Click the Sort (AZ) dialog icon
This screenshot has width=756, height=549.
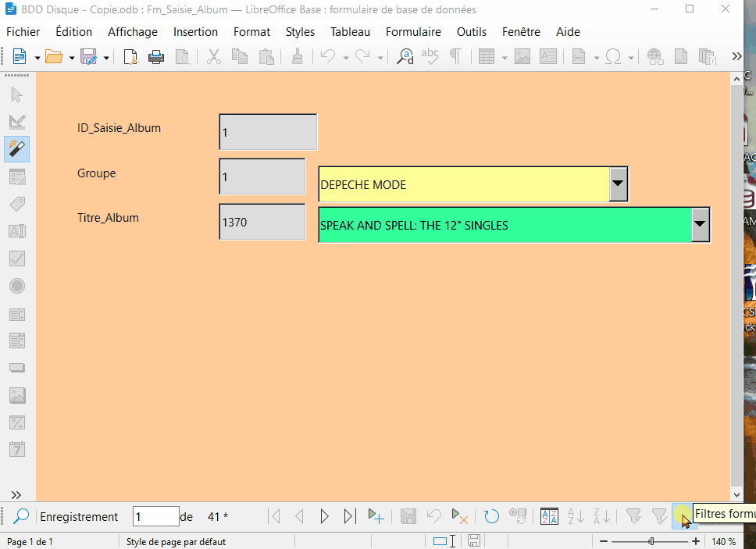pyautogui.click(x=550, y=516)
